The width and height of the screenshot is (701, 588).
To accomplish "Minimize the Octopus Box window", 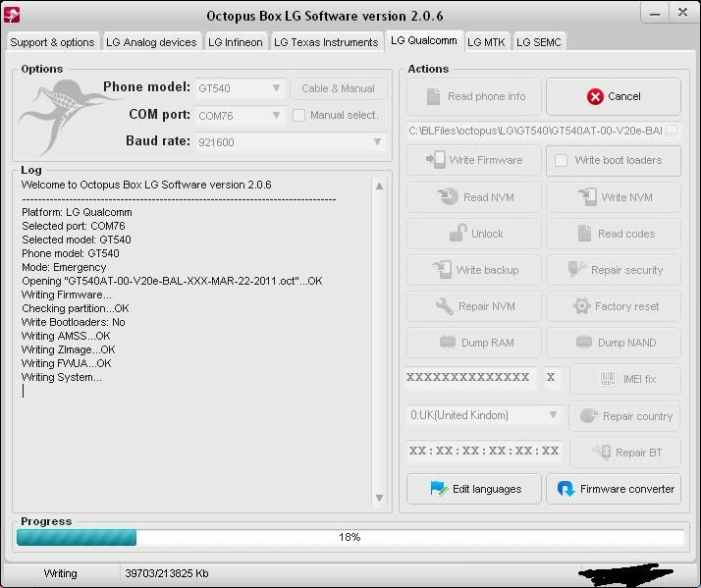I will point(655,14).
